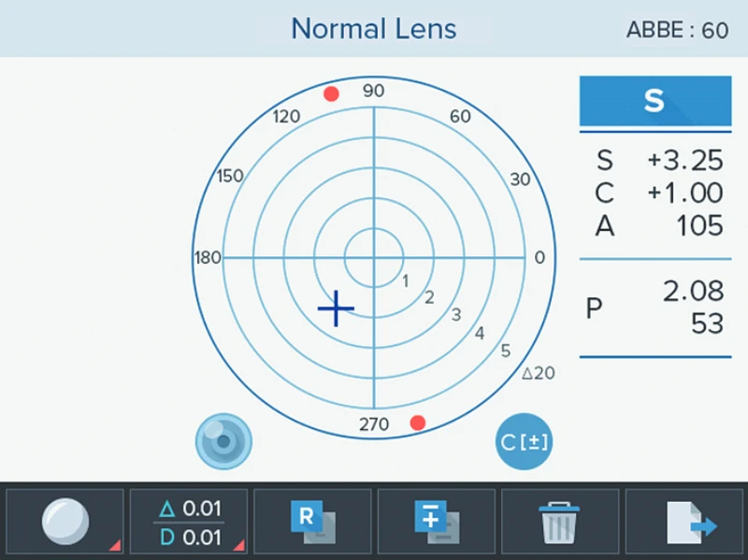Click the prism P 2.08 reading

click(693, 293)
